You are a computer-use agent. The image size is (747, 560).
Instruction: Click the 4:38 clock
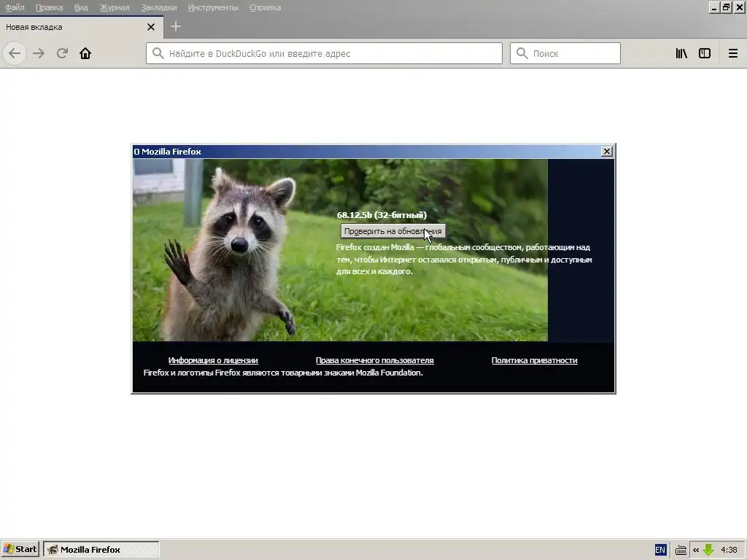coord(729,550)
